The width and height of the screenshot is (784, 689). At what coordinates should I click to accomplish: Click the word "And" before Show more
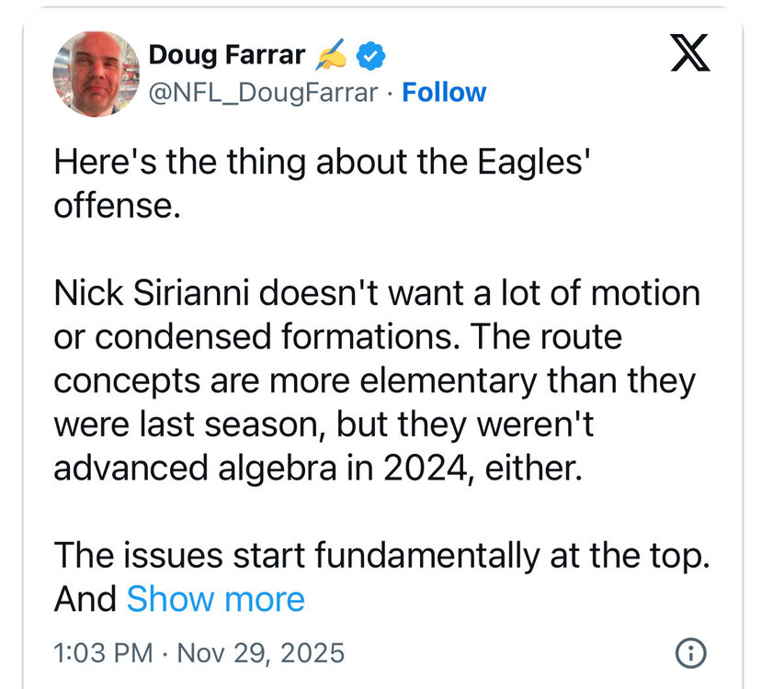85,599
